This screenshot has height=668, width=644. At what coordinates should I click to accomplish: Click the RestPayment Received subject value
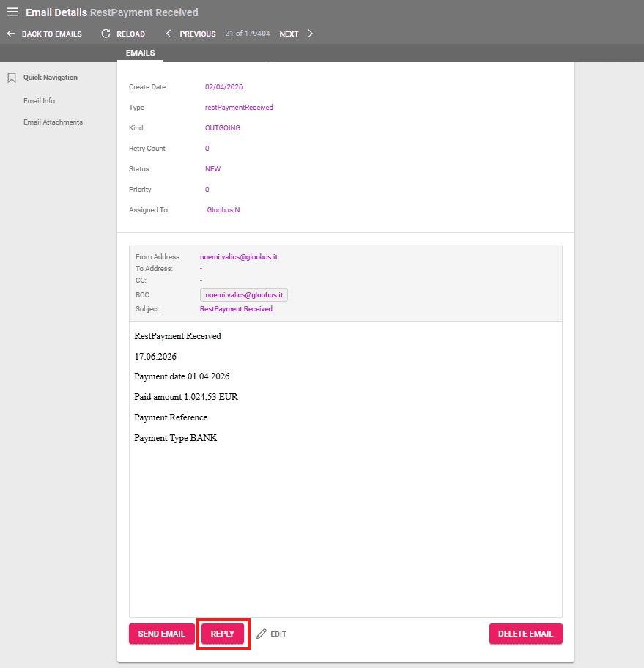pyautogui.click(x=236, y=309)
